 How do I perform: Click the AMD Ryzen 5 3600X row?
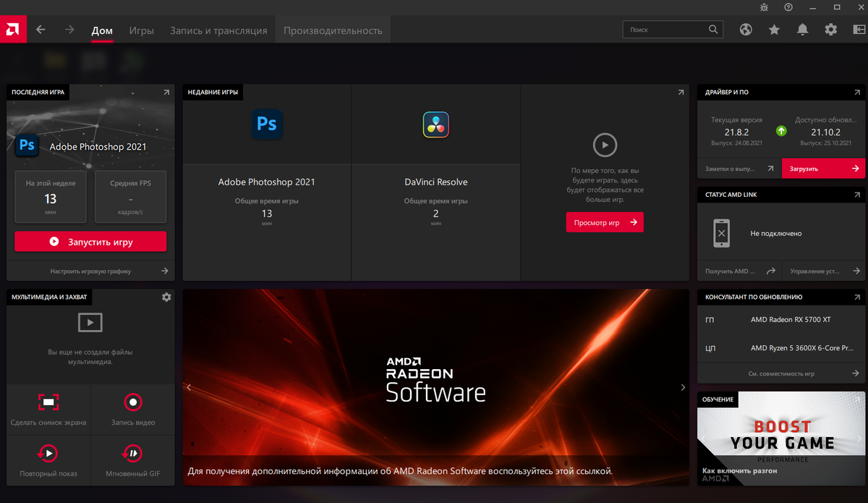pos(781,348)
